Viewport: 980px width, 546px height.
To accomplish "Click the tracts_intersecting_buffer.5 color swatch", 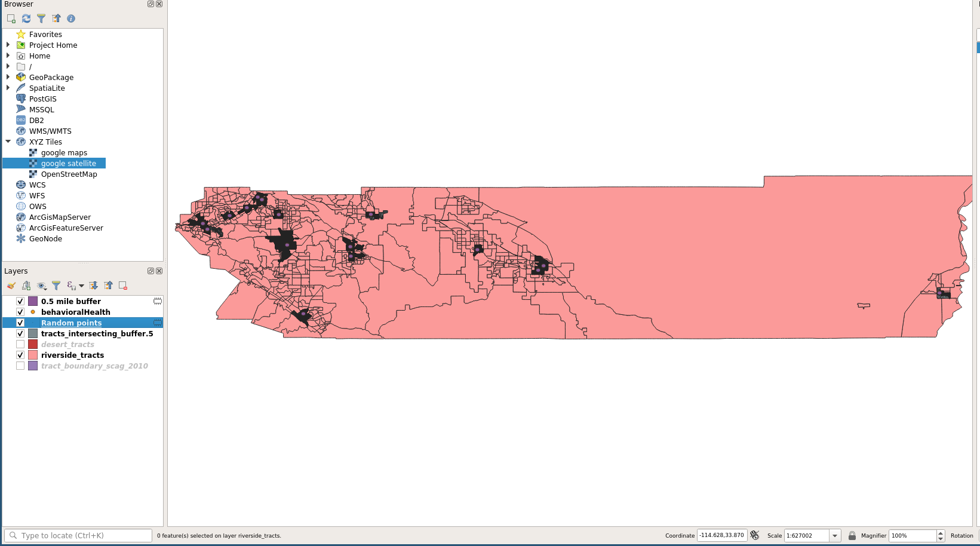I will [x=33, y=334].
